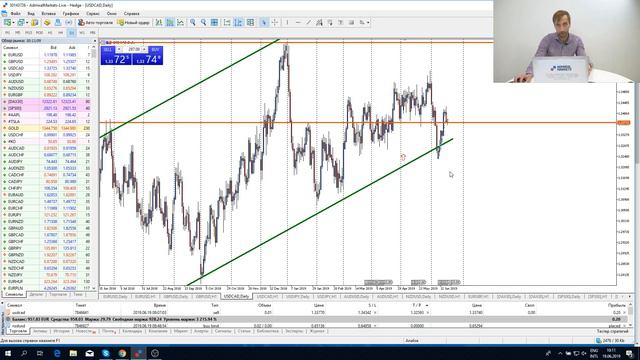The width and height of the screenshot is (640, 360).
Task: Open the Вид menu
Action: (x=31, y=13)
